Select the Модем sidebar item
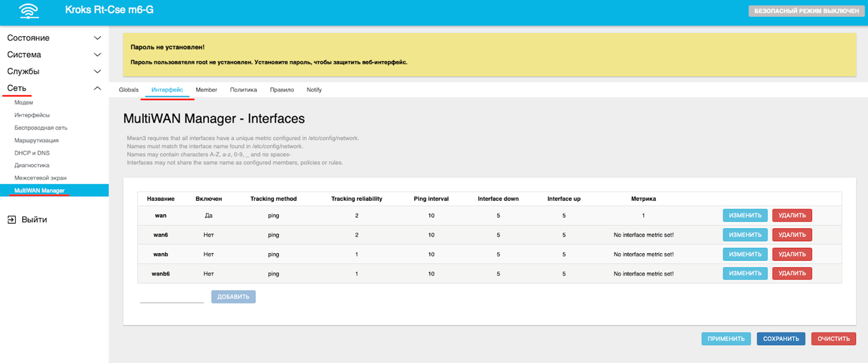The image size is (868, 363). click(23, 102)
